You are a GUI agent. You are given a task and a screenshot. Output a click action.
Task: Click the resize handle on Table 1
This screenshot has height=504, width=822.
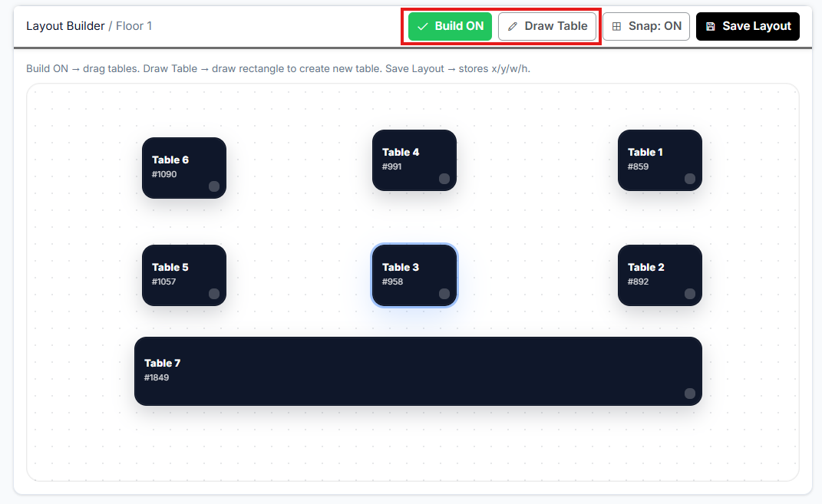[x=690, y=179]
